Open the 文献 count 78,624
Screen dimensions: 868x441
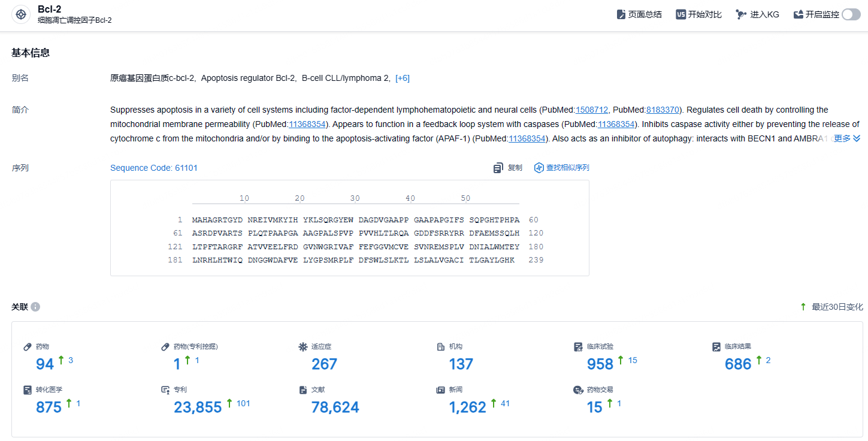point(335,407)
